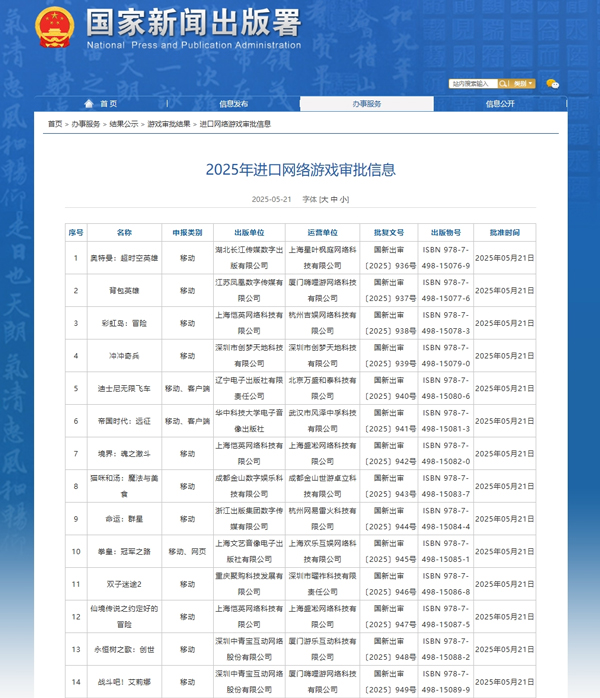Click approval number 〔2025〕941号

coord(390,429)
